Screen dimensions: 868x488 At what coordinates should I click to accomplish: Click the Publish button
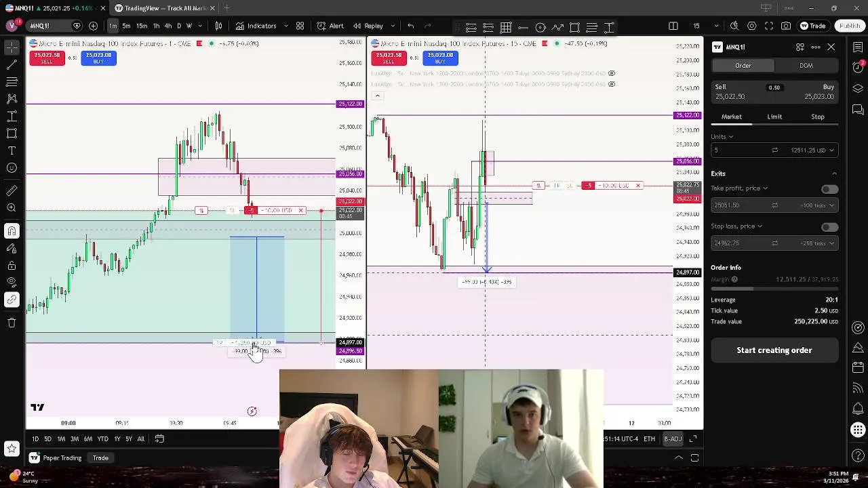pos(849,26)
